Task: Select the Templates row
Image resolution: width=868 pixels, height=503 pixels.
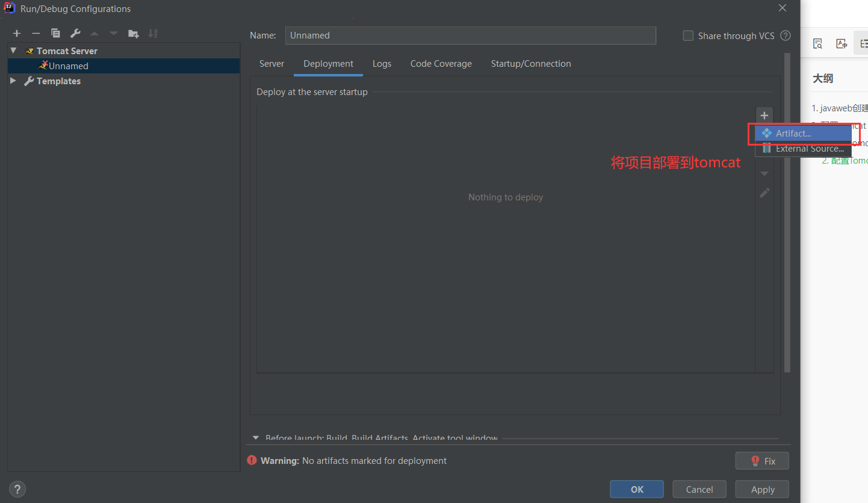Action: pos(123,81)
